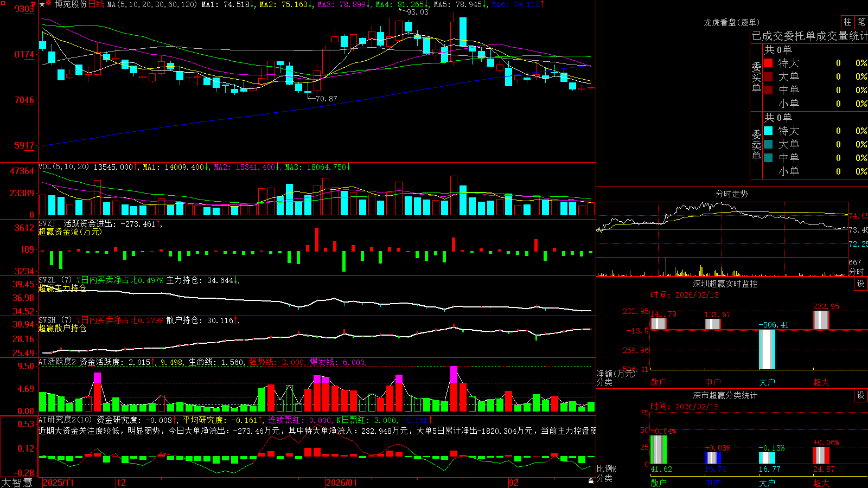
Task: Jump to the 02 month marker on timeline
Action: point(513,483)
